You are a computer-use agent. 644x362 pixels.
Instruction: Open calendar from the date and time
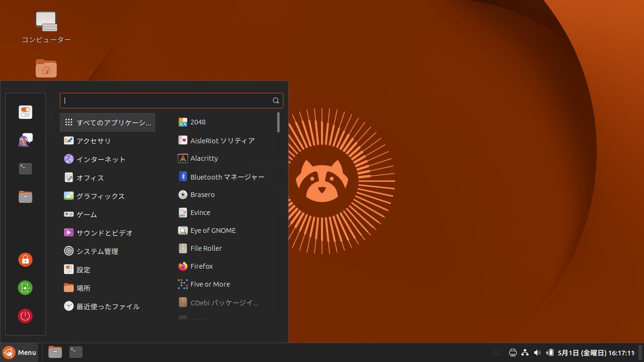596,353
